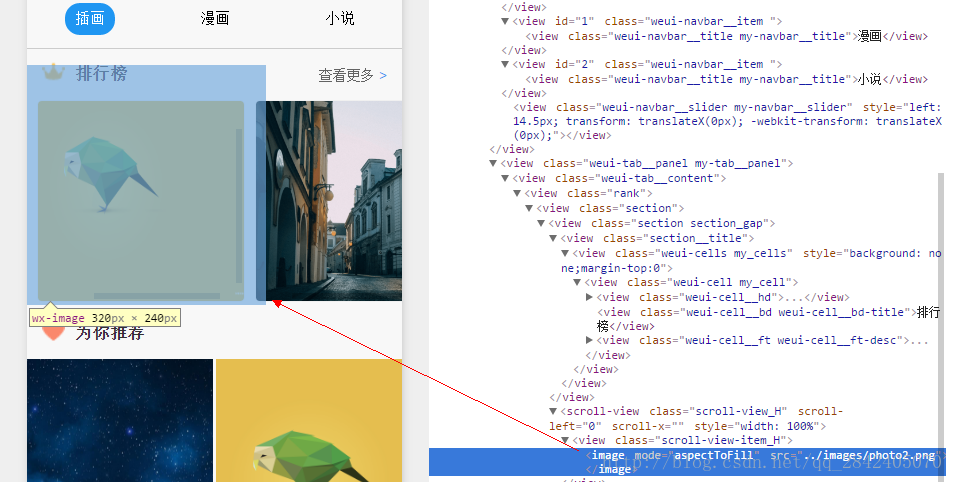The height and width of the screenshot is (482, 954).
Task: Open the 查看更多 link
Action: 352,75
